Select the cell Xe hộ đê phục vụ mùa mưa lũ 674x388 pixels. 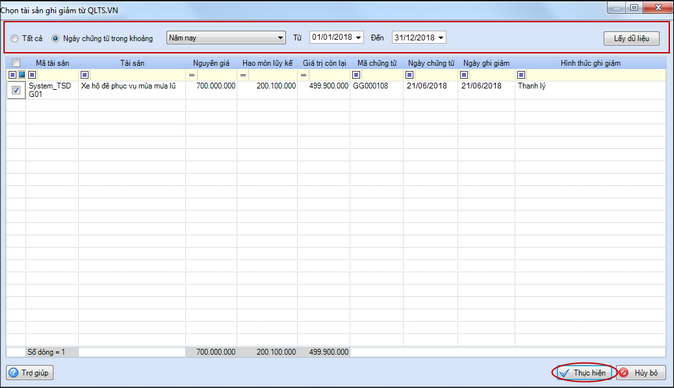[132, 90]
